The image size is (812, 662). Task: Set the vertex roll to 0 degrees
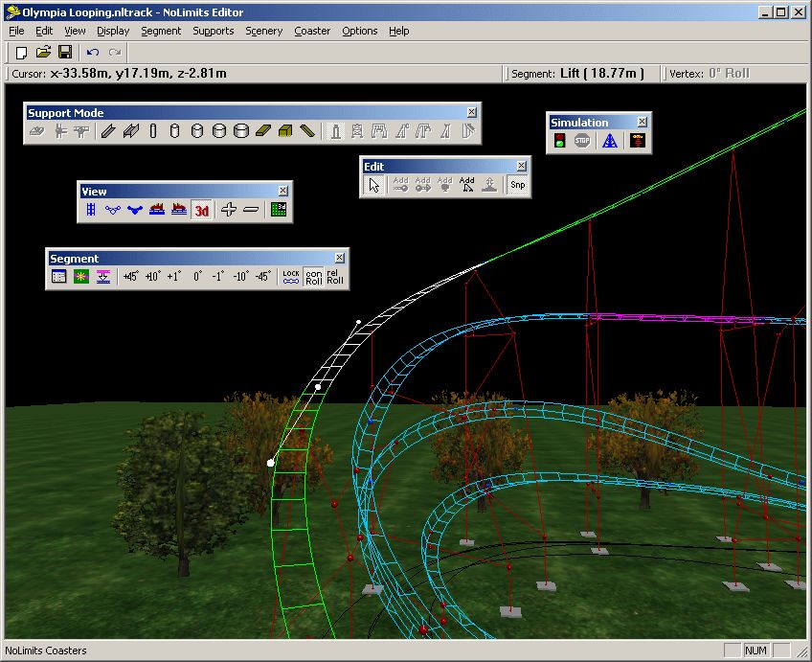[x=196, y=275]
